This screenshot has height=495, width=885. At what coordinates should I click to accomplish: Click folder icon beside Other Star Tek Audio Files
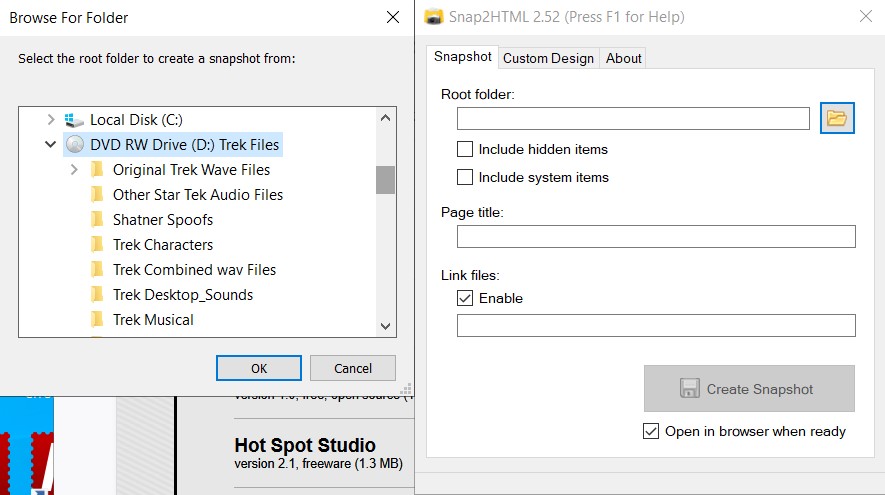[x=97, y=195]
